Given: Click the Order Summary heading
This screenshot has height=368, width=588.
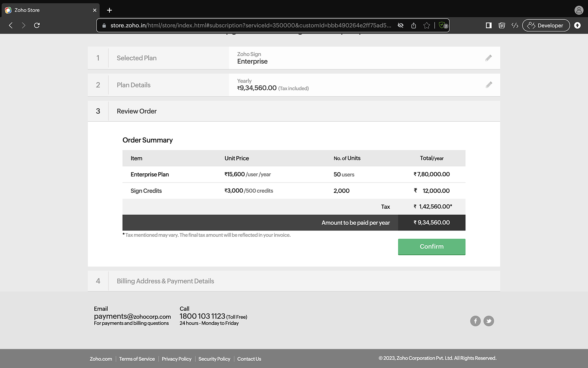Looking at the screenshot, I should [148, 140].
